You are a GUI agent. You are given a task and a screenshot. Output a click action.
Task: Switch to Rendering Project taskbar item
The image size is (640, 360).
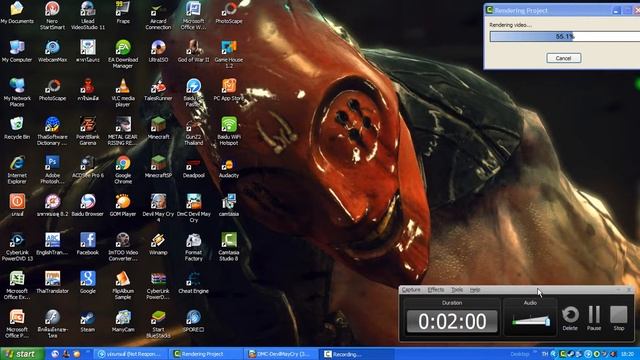tap(205, 354)
